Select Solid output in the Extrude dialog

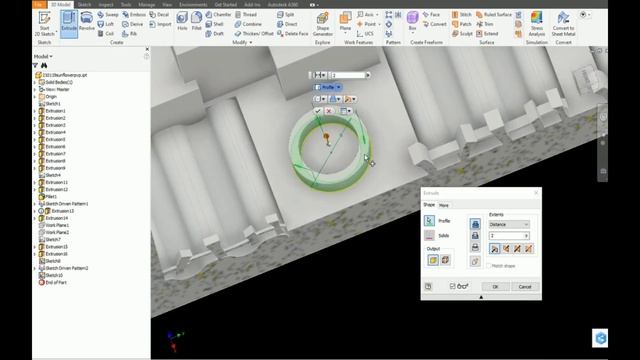(433, 260)
